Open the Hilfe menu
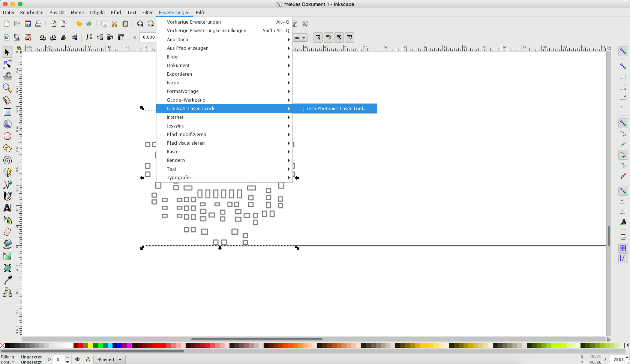 [x=200, y=13]
